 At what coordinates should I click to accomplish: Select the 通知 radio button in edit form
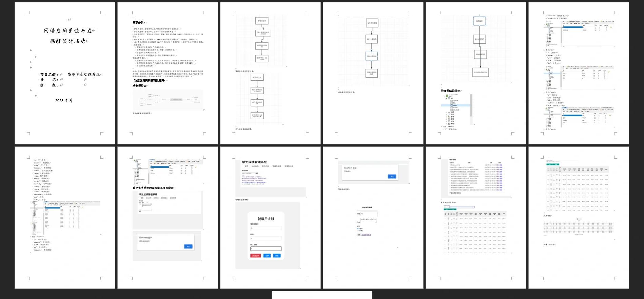coord(358,228)
